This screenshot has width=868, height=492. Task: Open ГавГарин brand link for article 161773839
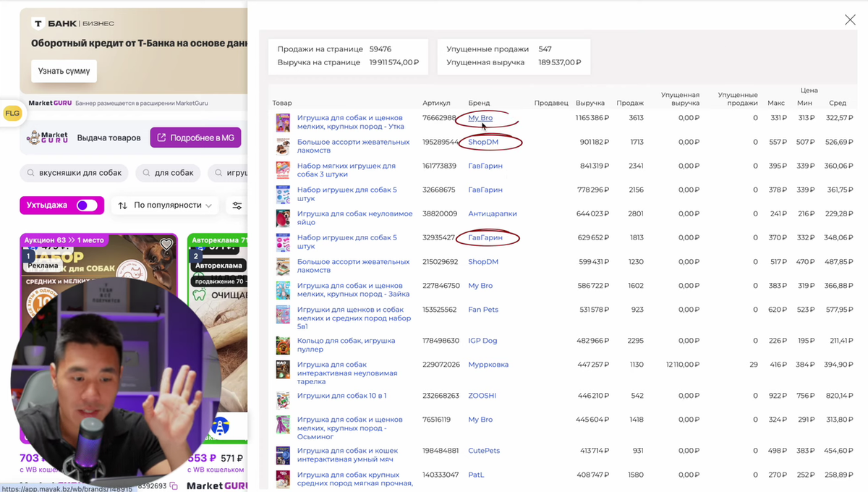485,166
